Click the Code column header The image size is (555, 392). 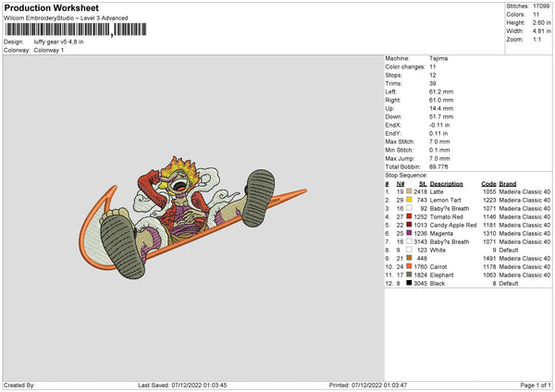(488, 184)
